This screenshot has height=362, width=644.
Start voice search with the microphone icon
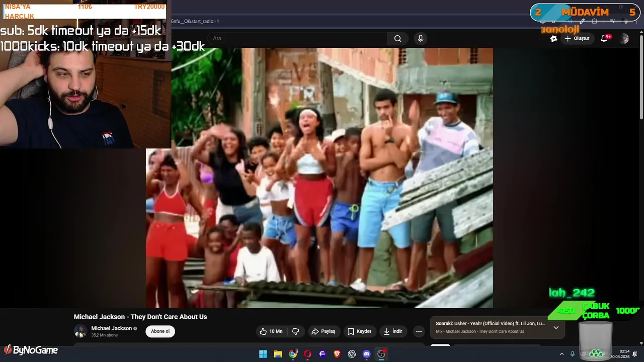point(421,39)
